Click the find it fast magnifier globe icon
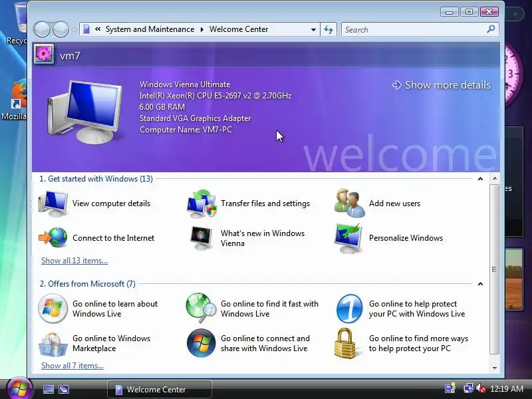This screenshot has width=532, height=399. pyautogui.click(x=201, y=308)
